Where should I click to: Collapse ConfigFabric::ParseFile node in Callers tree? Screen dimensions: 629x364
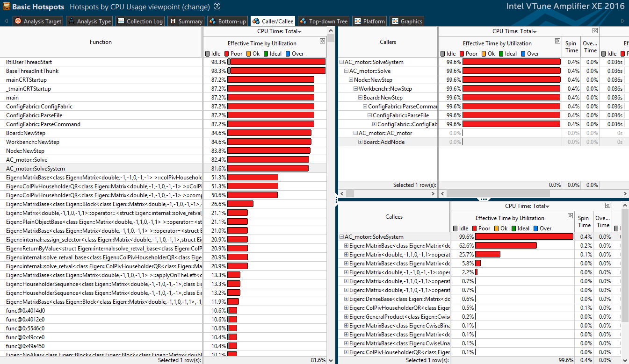click(x=369, y=115)
